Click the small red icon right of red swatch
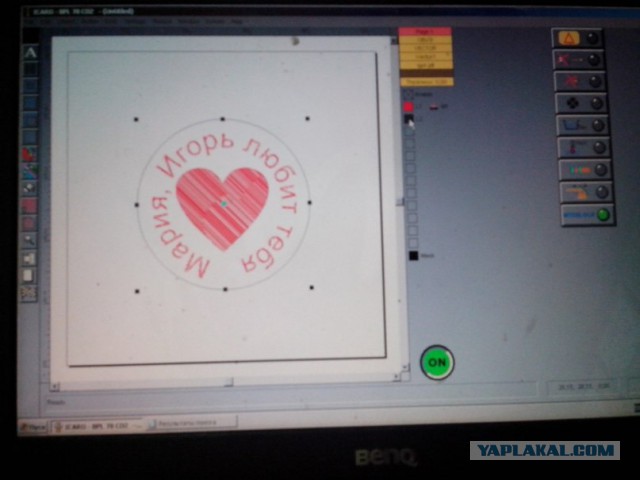This screenshot has height=480, width=640. click(433, 107)
